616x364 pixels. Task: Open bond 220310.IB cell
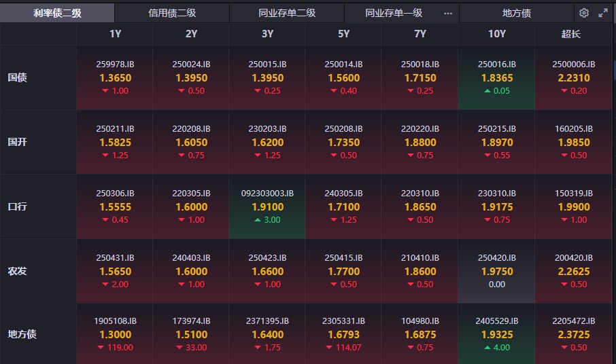click(420, 206)
